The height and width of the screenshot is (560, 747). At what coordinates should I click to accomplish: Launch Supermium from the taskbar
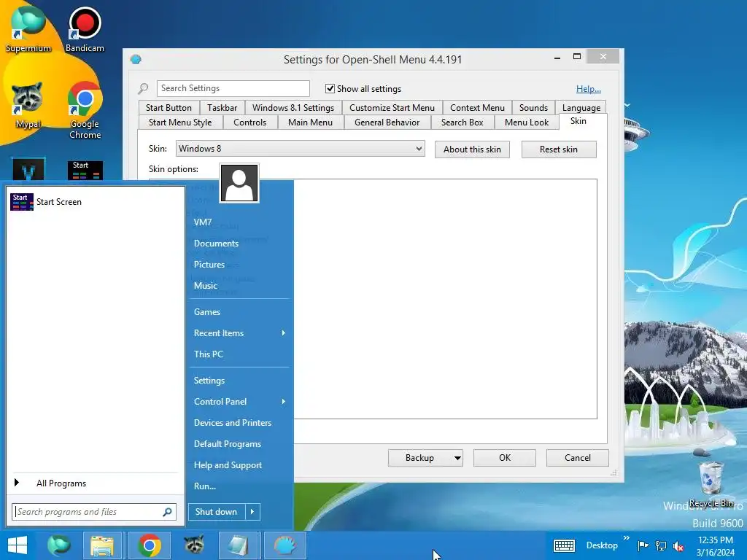click(58, 545)
